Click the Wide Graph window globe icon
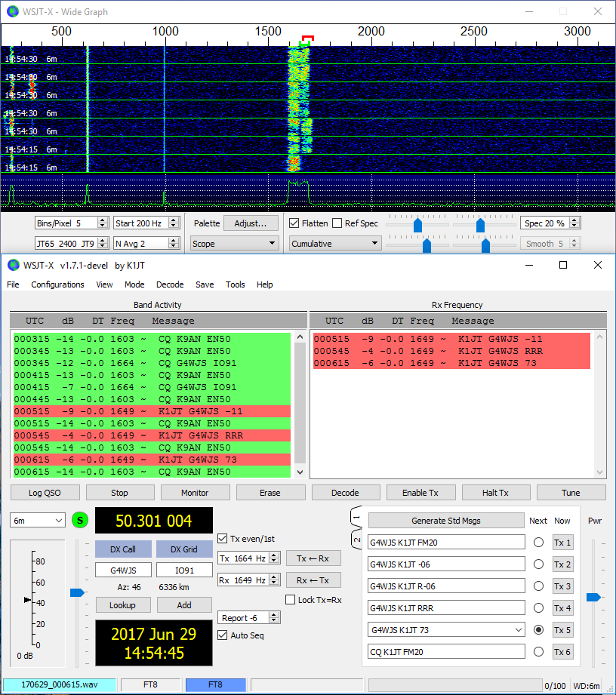 click(13, 11)
